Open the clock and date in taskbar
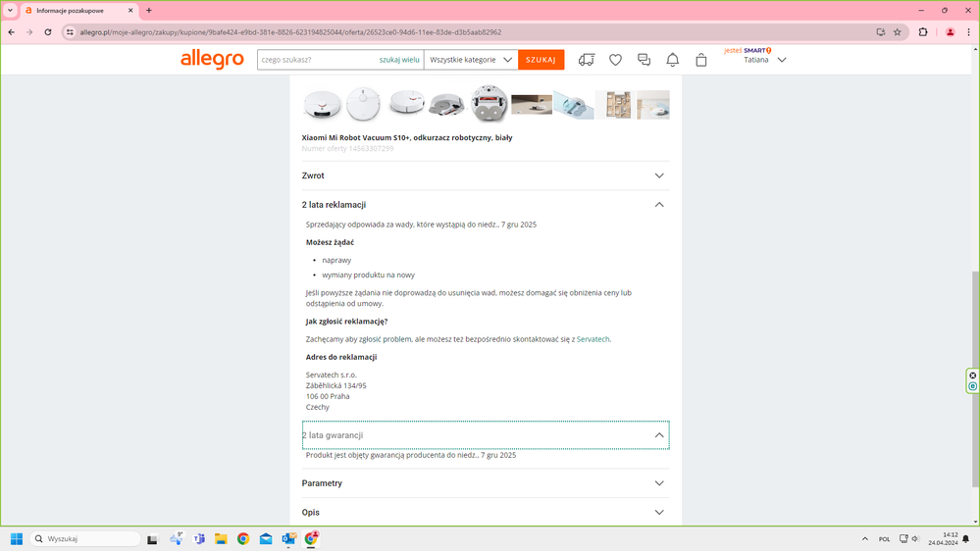The image size is (980, 551). click(x=943, y=538)
